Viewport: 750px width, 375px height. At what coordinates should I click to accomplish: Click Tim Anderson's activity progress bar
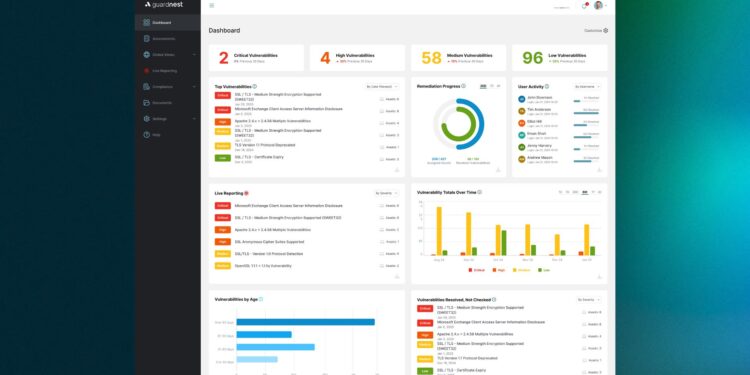coord(586,113)
